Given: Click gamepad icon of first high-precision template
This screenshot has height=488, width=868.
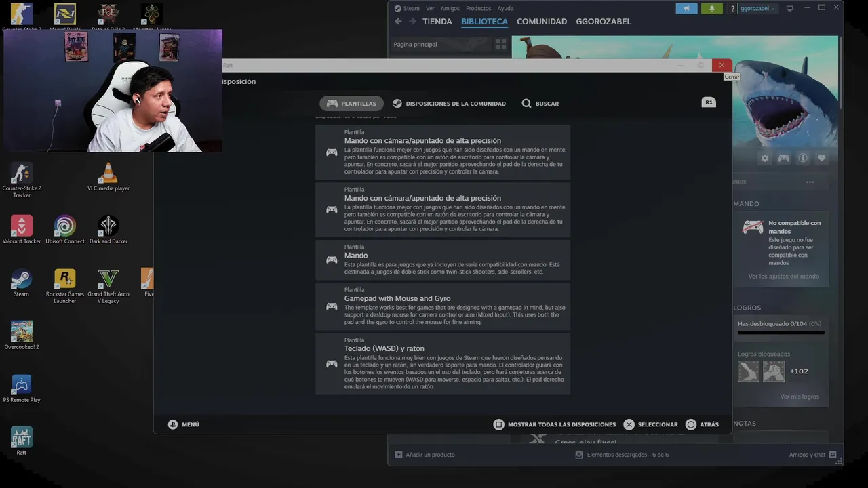Looking at the screenshot, I should coord(332,152).
